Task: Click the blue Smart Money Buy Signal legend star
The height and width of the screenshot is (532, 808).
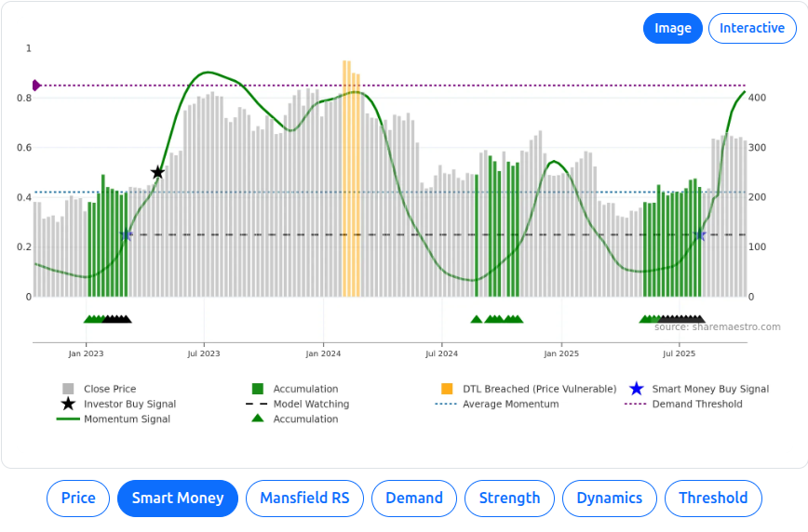Action: click(x=636, y=389)
